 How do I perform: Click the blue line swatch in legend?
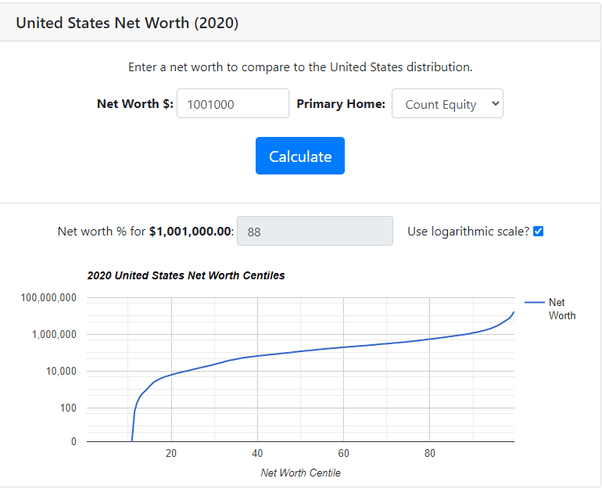(533, 302)
